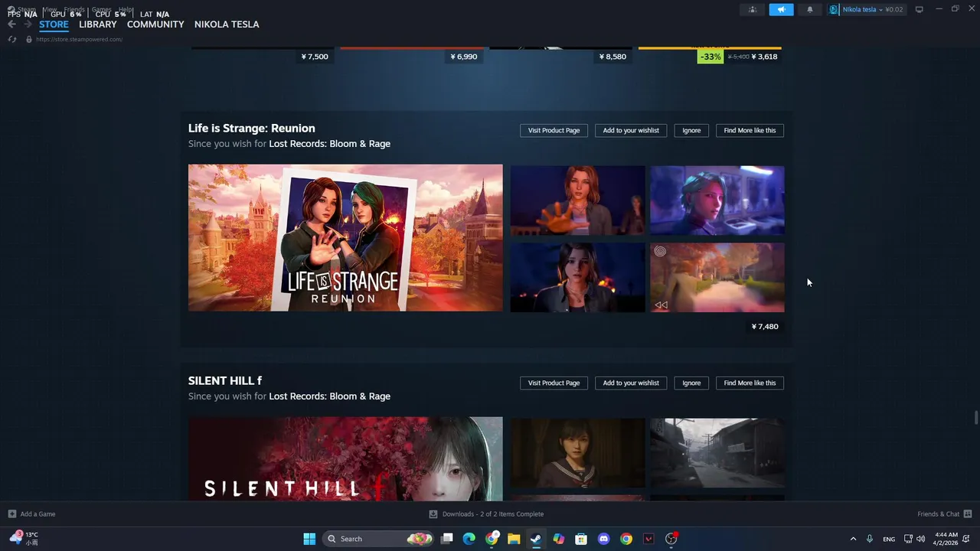Open Google Chrome from the taskbar
This screenshot has height=551, width=980.
(626, 539)
